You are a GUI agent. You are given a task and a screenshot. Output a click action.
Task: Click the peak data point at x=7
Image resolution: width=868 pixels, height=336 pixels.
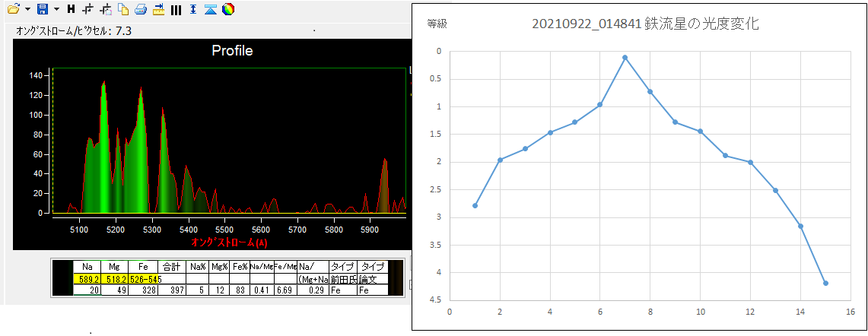click(x=625, y=57)
